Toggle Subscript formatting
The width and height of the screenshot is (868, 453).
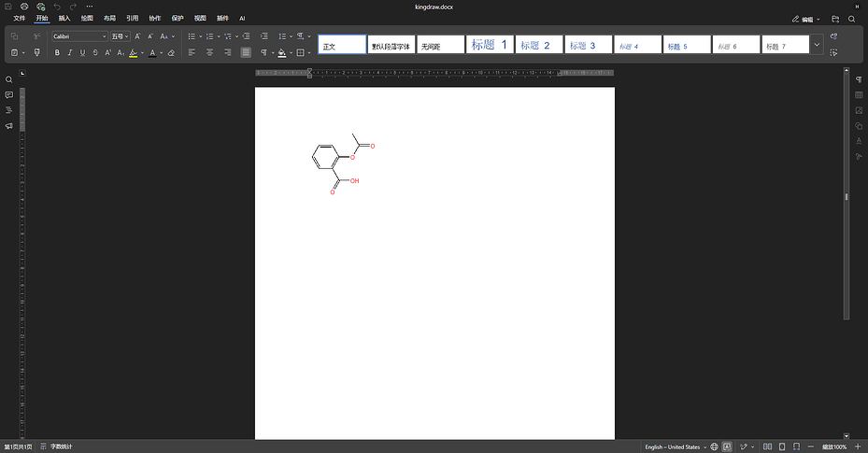121,53
